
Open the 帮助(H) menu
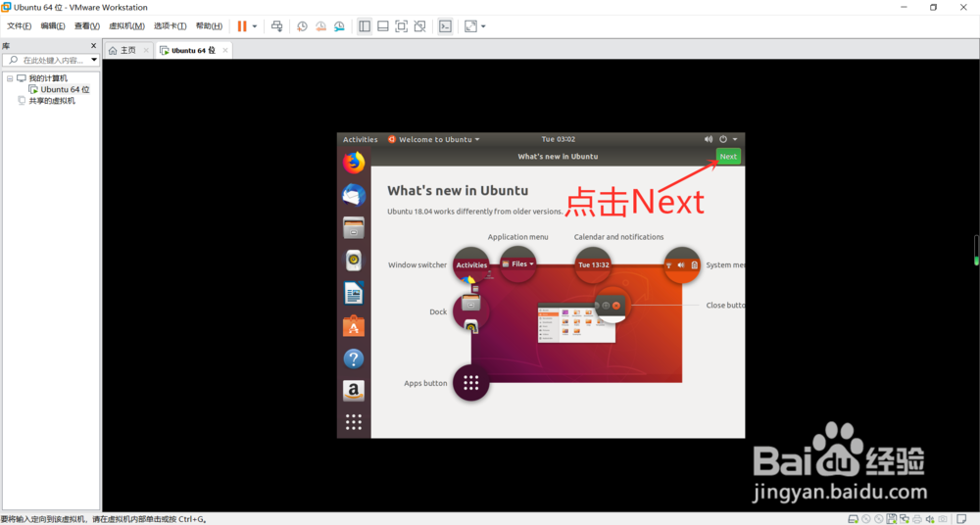pos(209,26)
